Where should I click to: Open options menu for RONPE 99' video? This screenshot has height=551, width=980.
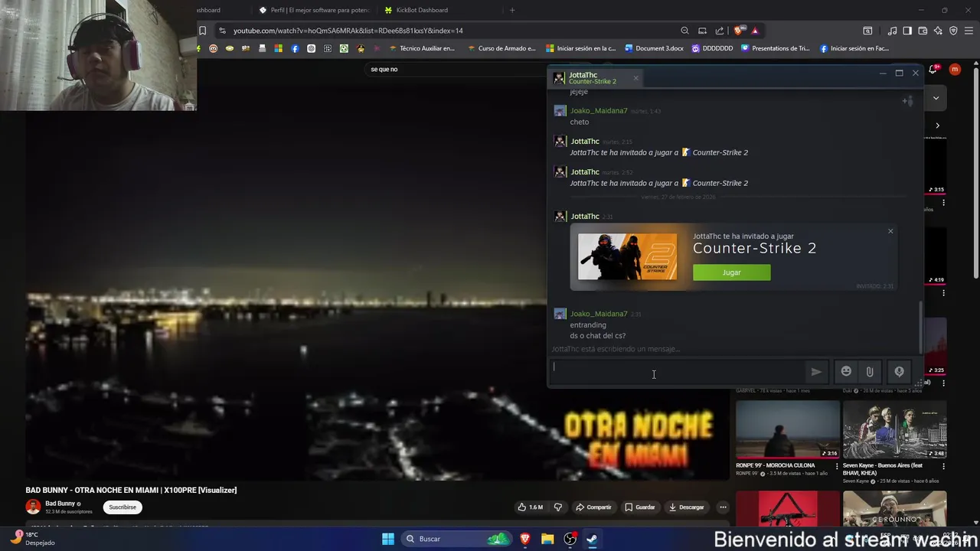click(837, 466)
